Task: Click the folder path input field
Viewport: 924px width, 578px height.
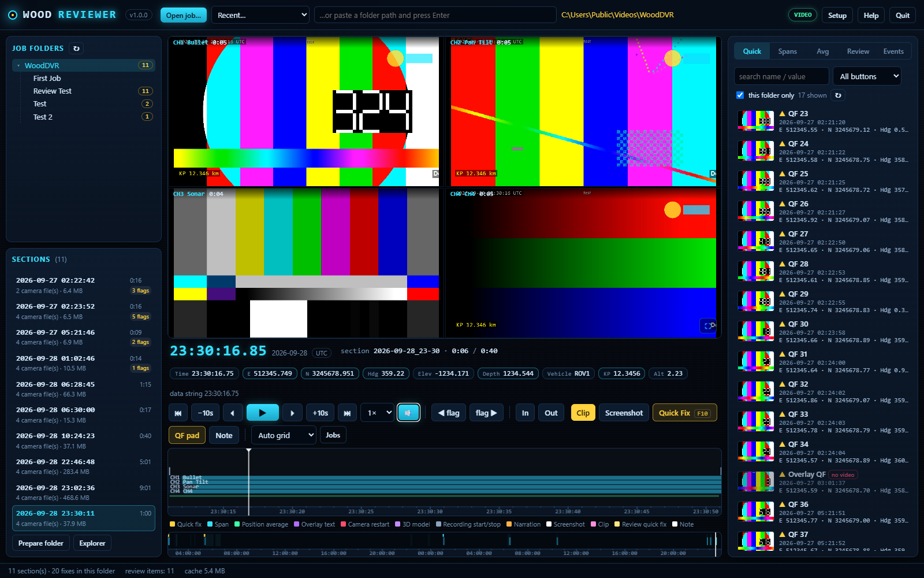Action: coord(435,15)
